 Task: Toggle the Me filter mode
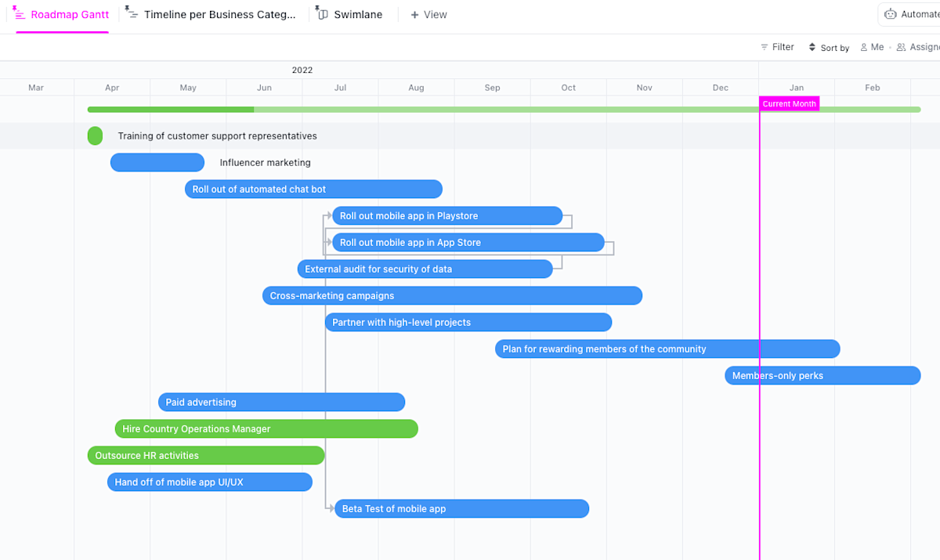[872, 46]
